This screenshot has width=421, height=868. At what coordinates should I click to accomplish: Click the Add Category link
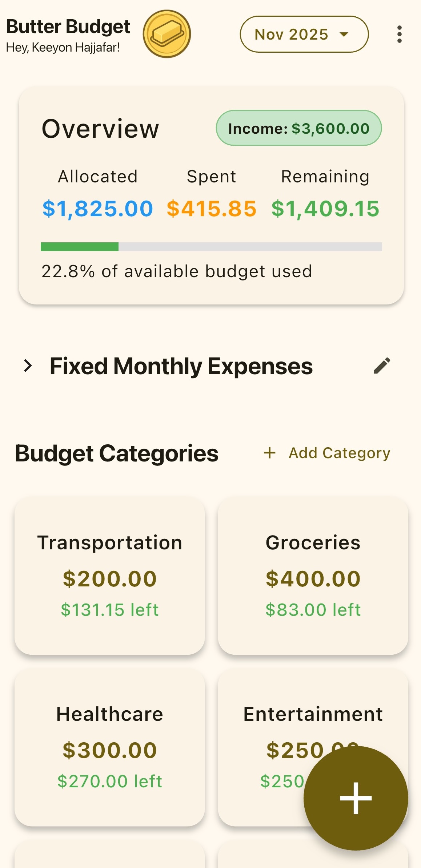click(339, 453)
